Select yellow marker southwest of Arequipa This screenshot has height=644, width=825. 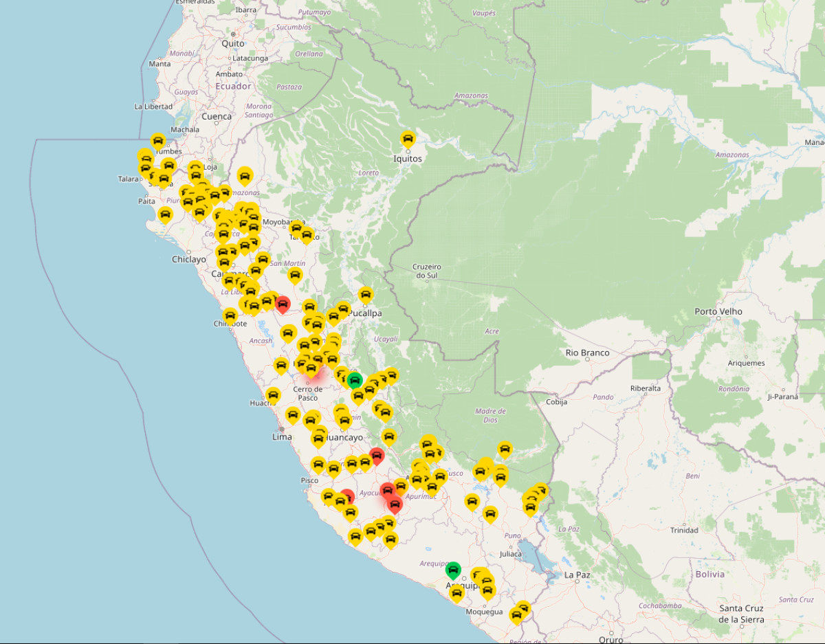point(456,594)
